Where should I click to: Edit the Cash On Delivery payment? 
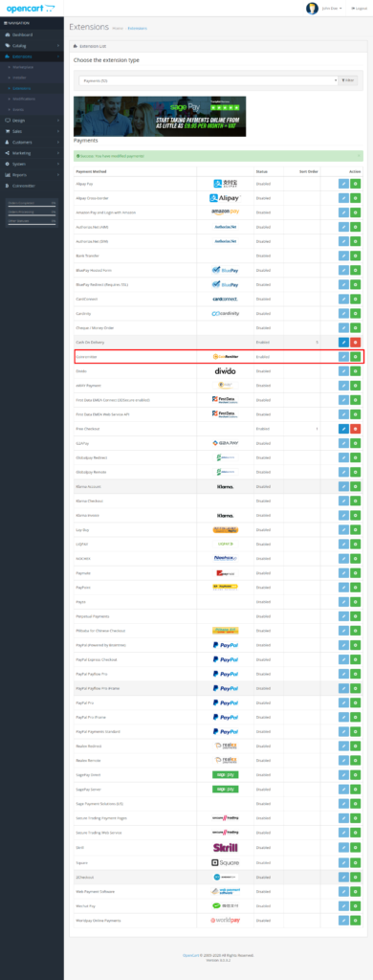pyautogui.click(x=343, y=343)
